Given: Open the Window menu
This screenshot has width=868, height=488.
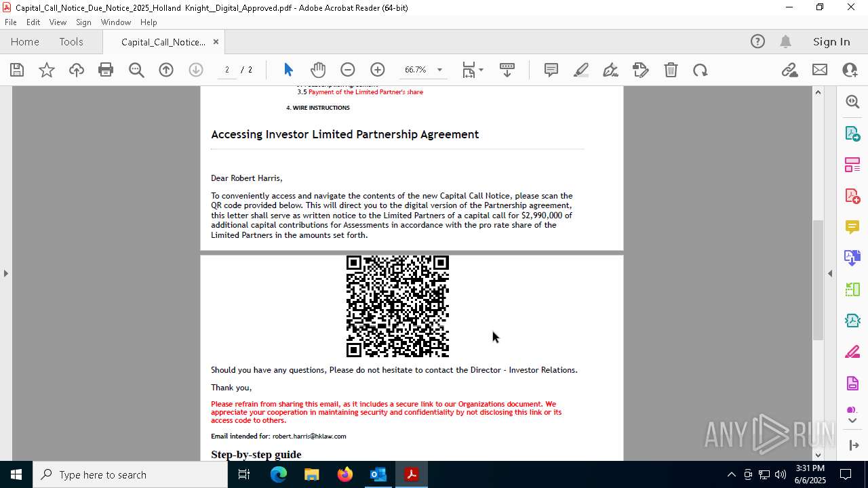Looking at the screenshot, I should pyautogui.click(x=116, y=22).
